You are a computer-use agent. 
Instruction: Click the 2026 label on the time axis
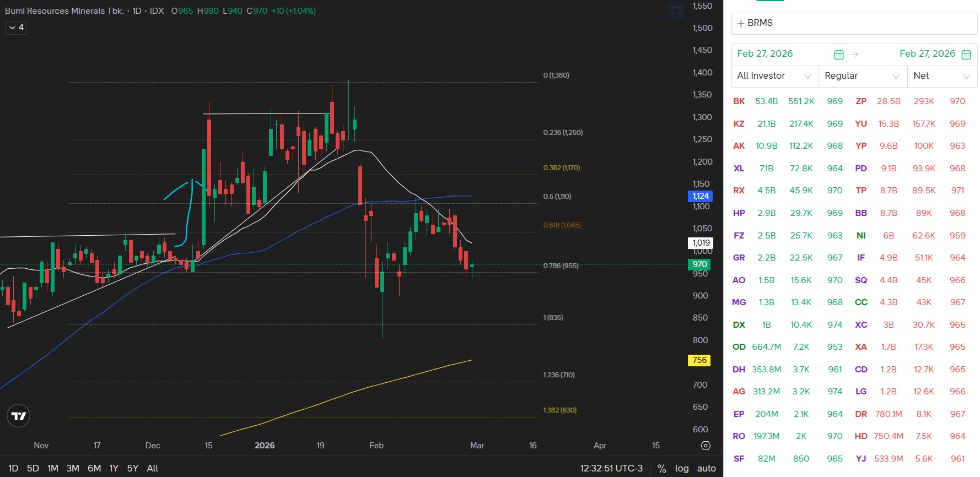265,446
